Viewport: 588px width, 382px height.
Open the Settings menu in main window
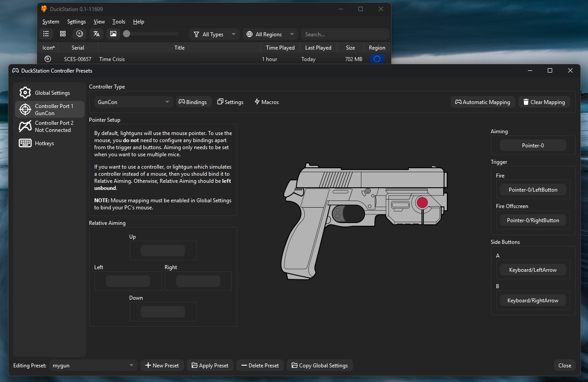coord(77,22)
